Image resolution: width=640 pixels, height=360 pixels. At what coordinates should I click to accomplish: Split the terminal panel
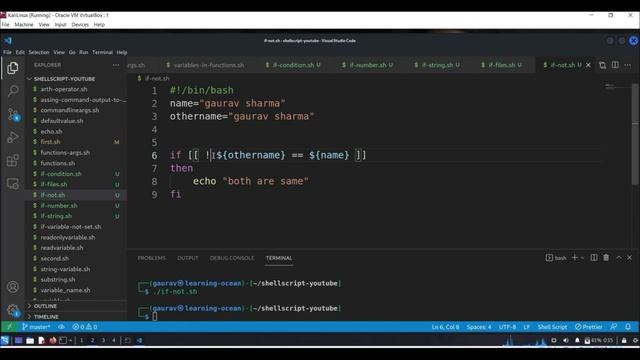(x=594, y=258)
